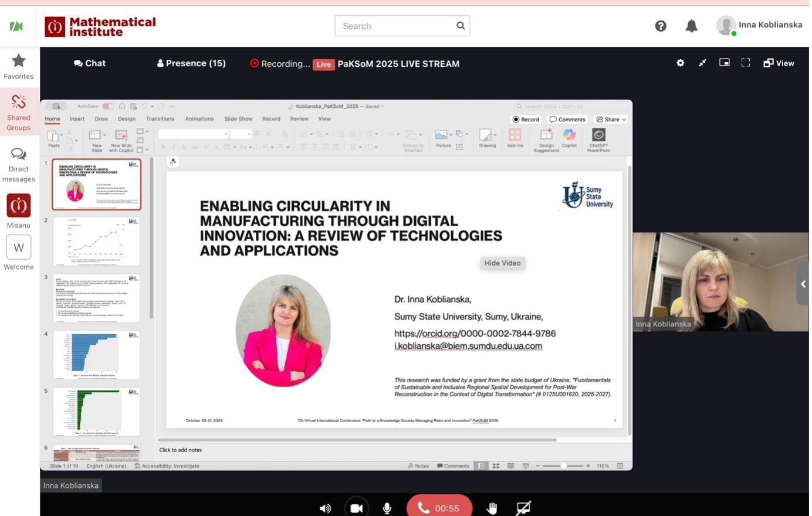Screen dimensions: 812x516
Task: Open the conference settings gear
Action: pos(680,63)
